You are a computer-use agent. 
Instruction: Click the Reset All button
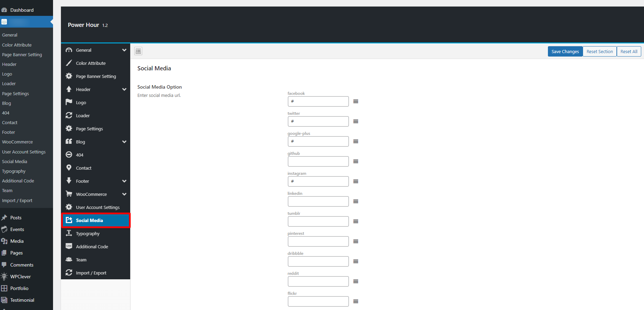(629, 51)
